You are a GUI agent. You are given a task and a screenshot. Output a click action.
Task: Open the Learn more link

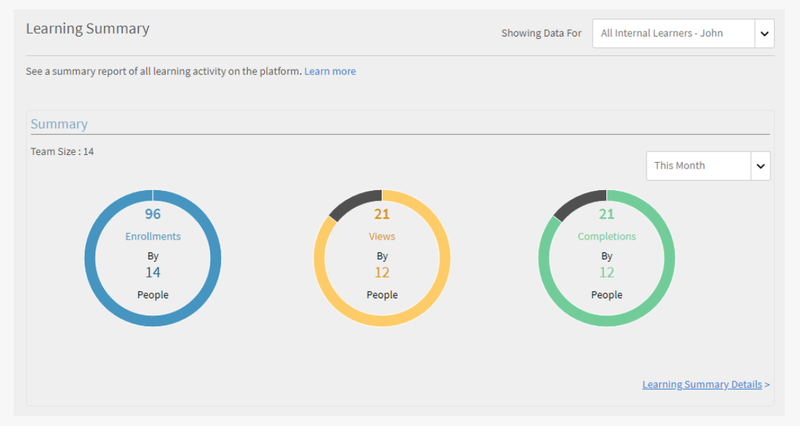[330, 71]
